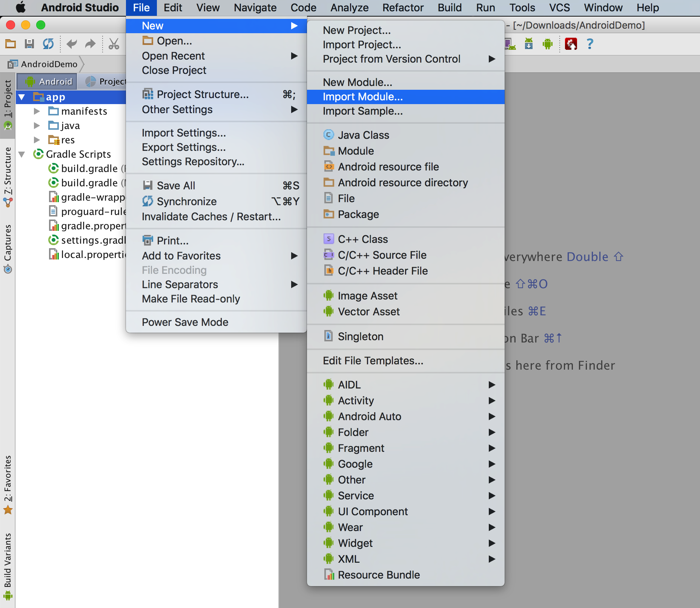Open the Help menu
The height and width of the screenshot is (608, 700).
648,8
